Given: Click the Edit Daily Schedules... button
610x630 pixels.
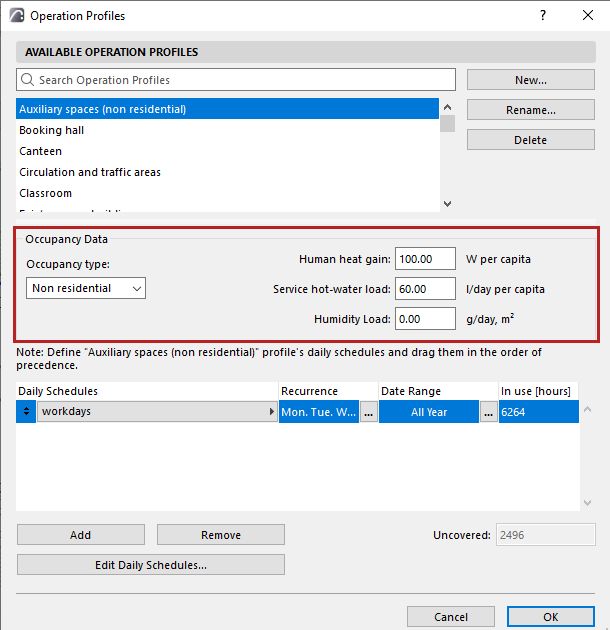Looking at the screenshot, I should (151, 565).
